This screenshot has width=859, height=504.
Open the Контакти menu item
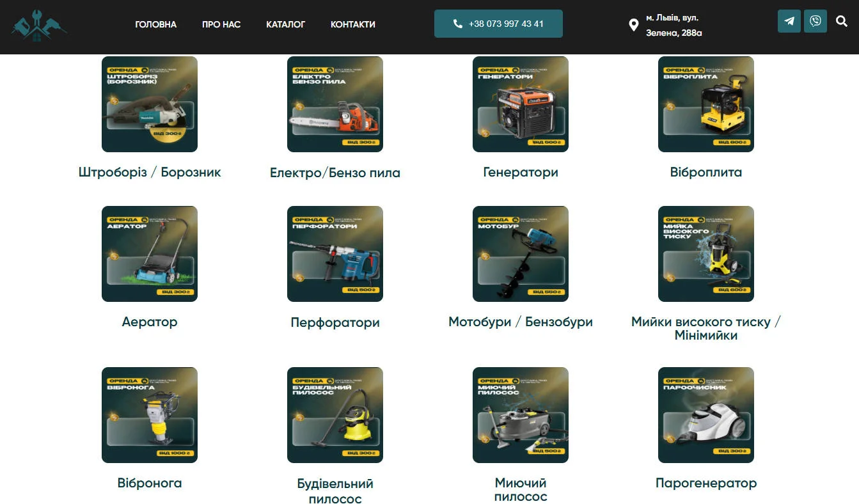[x=353, y=24]
